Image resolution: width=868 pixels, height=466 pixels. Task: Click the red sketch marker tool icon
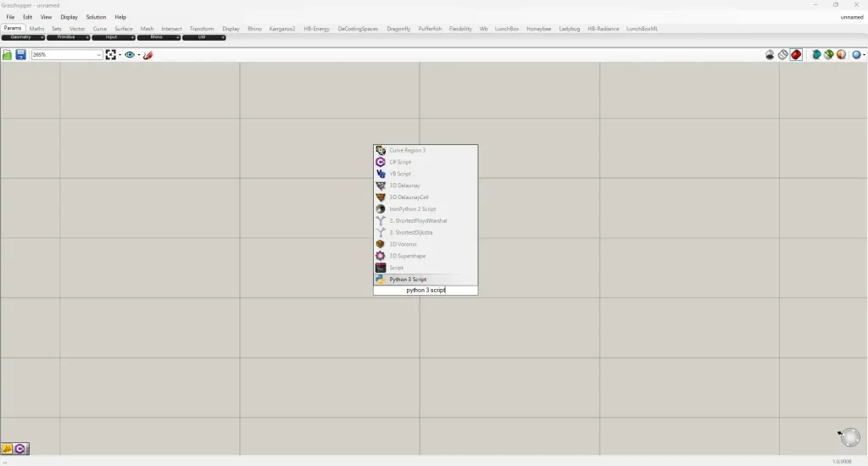[x=148, y=55]
